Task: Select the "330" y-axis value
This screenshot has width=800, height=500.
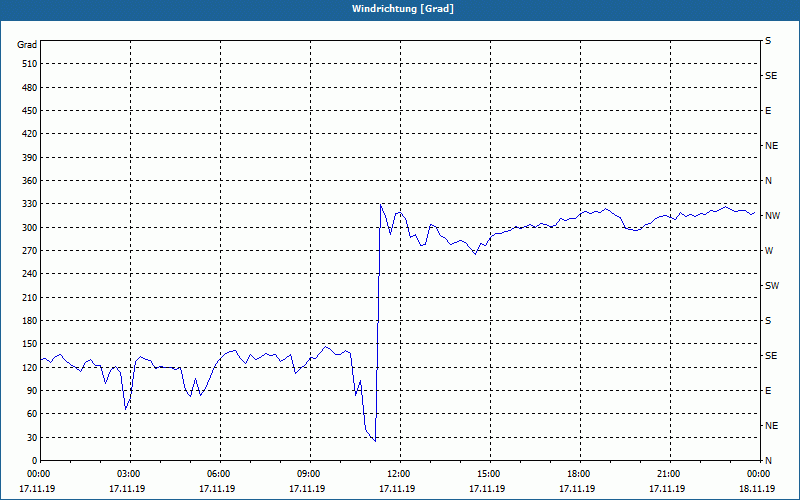Action: [30, 204]
